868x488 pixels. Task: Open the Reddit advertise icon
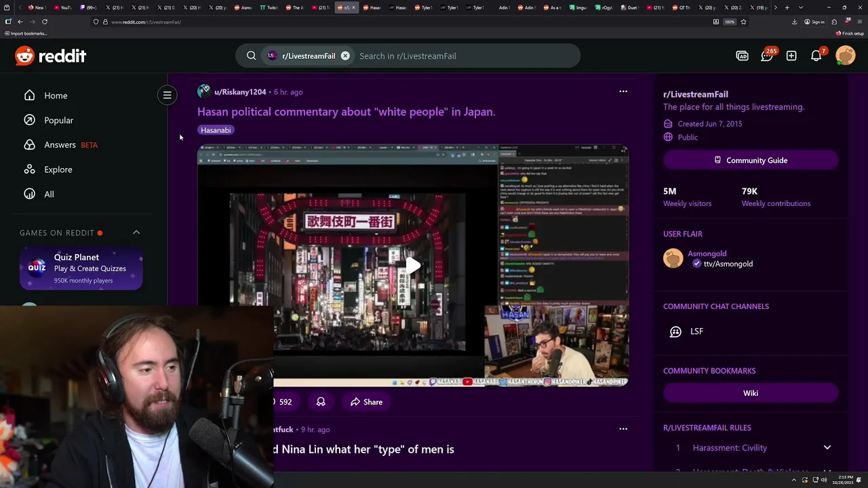(x=742, y=56)
